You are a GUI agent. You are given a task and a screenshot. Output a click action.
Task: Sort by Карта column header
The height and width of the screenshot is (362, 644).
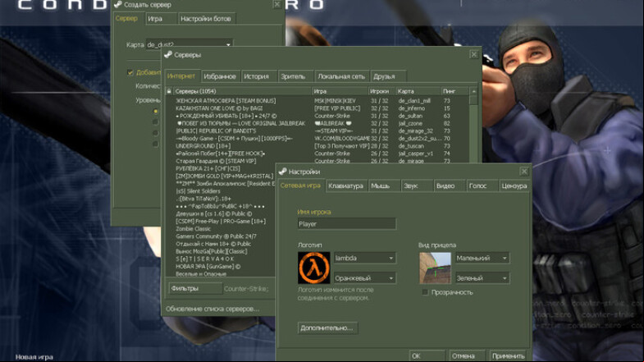418,91
